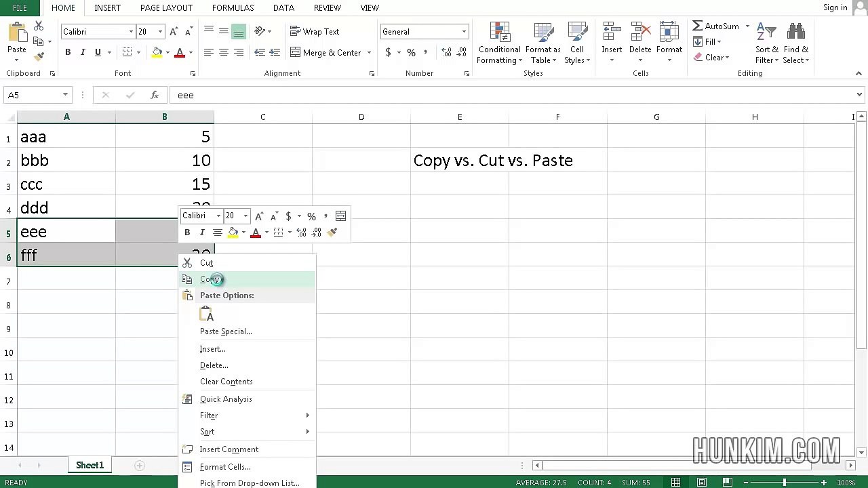
Task: Increase indent in Alignment group
Action: [275, 52]
